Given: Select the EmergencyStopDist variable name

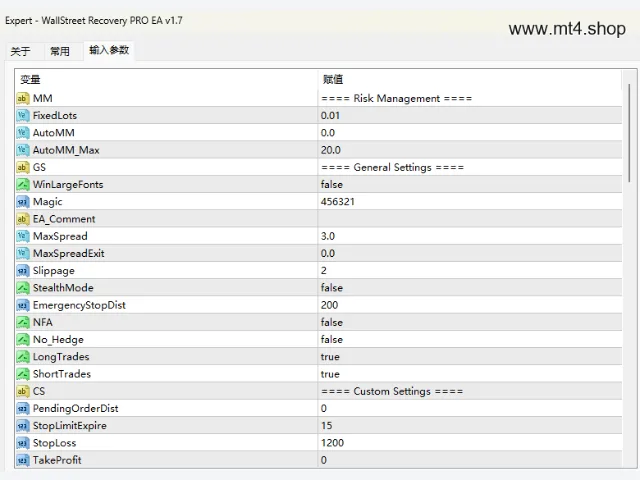Looking at the screenshot, I should 79,305.
